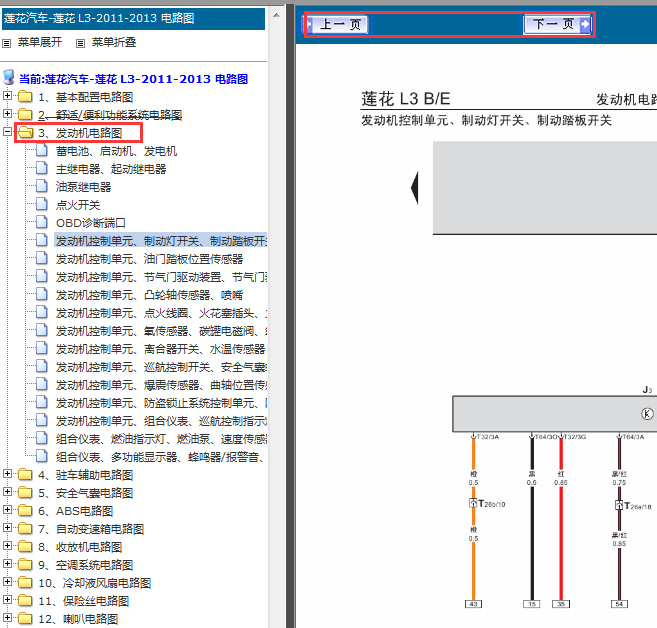Click folder icon of 8、收放机电路图
The width and height of the screenshot is (657, 628).
pyautogui.click(x=25, y=546)
